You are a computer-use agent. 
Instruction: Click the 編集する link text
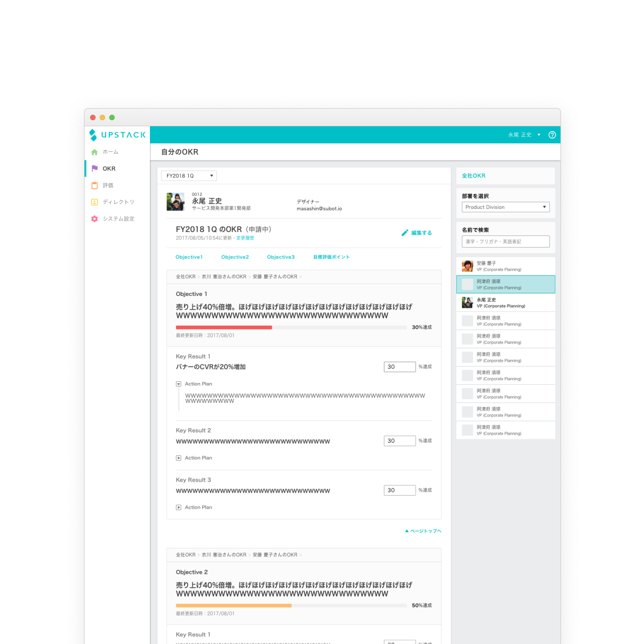point(422,233)
